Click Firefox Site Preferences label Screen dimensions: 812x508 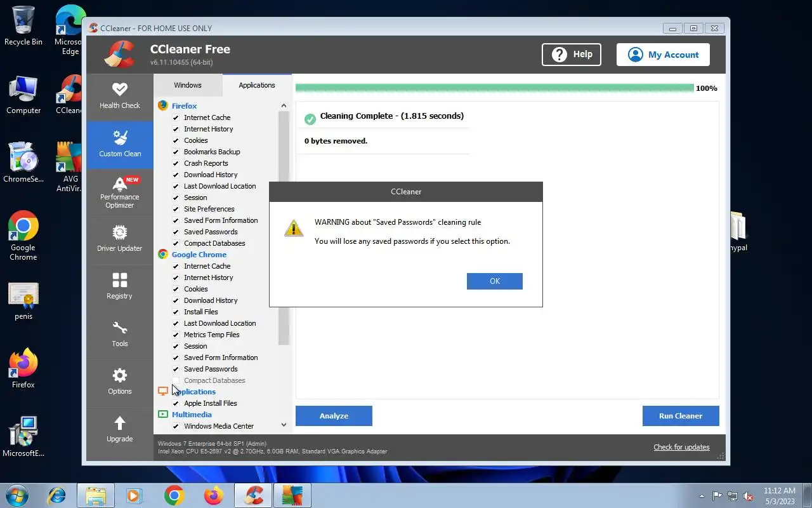click(x=209, y=209)
